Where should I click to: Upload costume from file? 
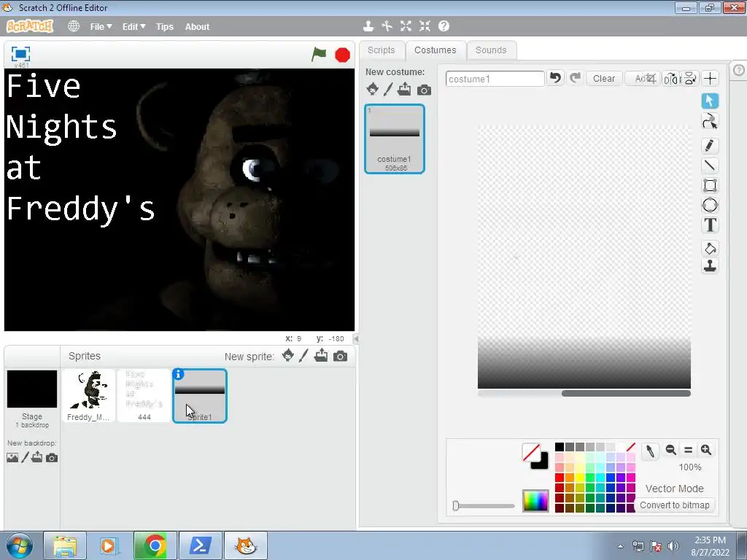[x=404, y=89]
